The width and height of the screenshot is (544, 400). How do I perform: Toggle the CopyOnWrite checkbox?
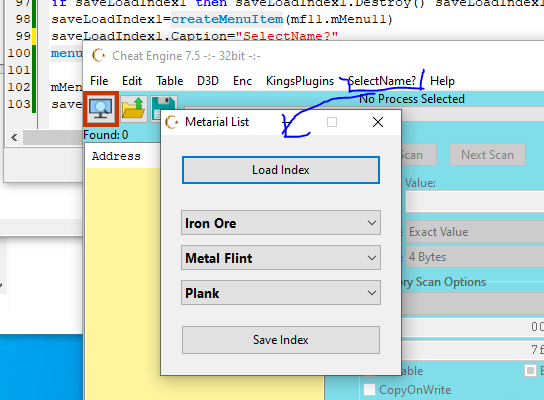369,389
